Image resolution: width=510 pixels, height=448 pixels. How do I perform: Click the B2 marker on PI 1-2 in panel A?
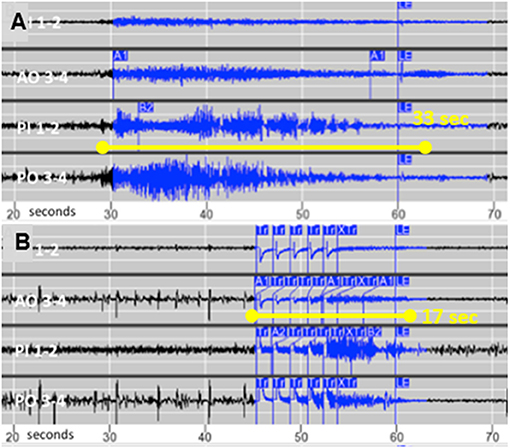coord(146,107)
